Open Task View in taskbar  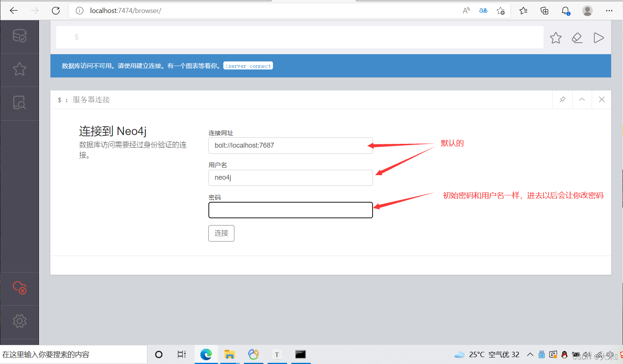182,354
